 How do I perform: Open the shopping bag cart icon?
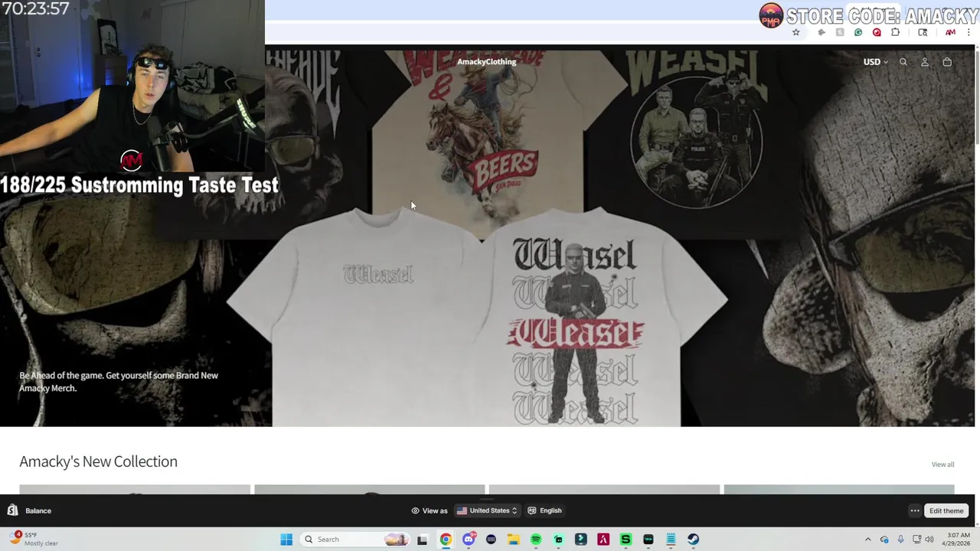(x=947, y=62)
